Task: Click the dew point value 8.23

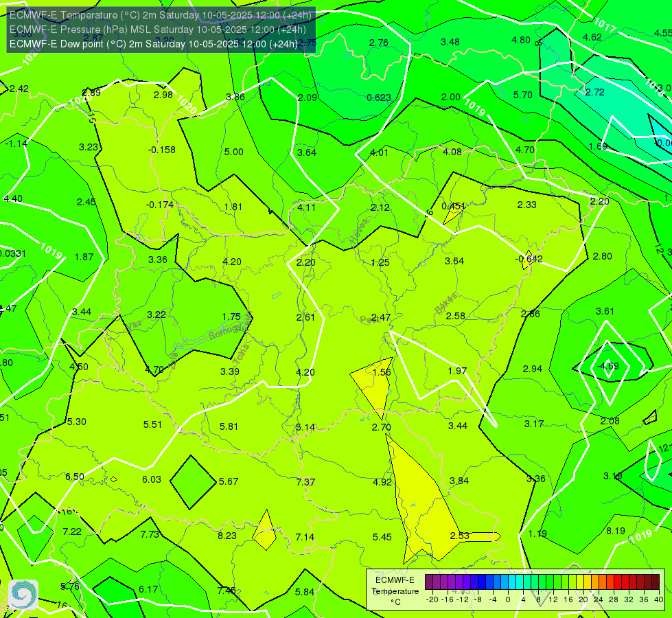Action: click(227, 536)
